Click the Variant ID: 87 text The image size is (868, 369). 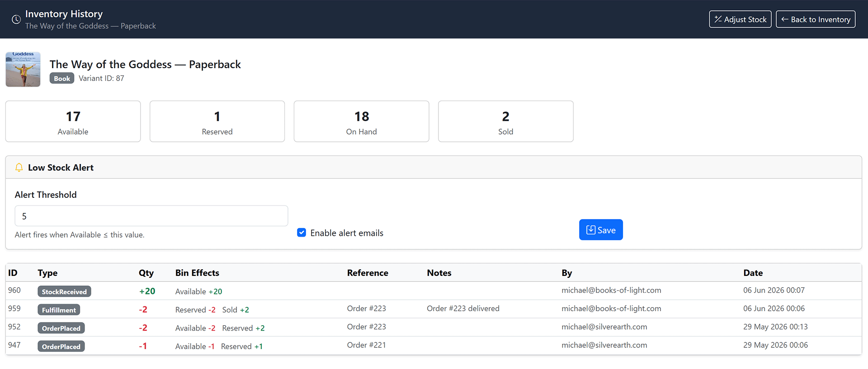101,78
